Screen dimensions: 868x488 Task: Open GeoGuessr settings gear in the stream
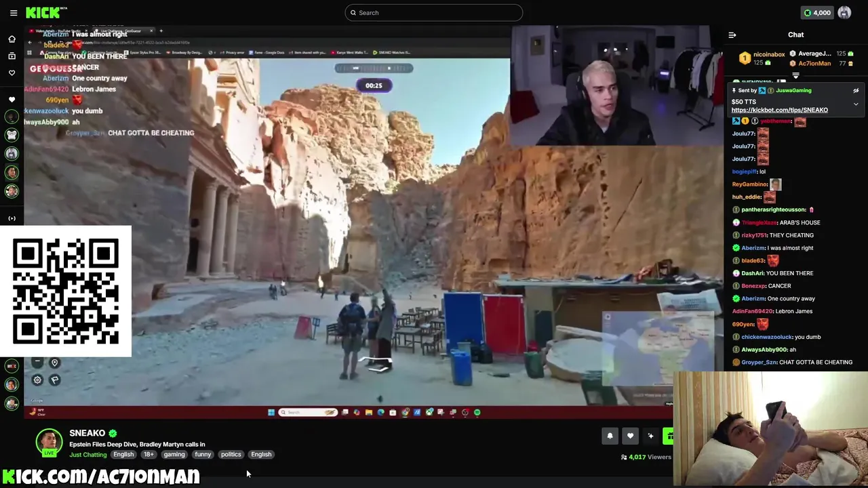tap(37, 380)
